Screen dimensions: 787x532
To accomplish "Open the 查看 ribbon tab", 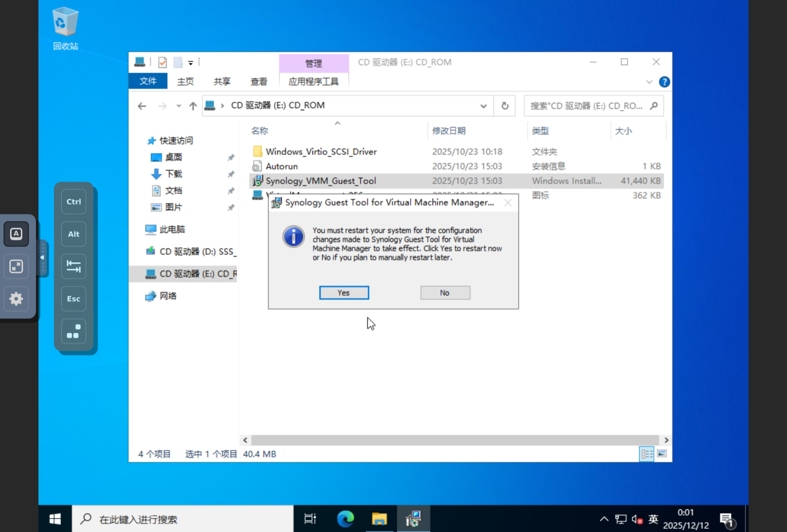I will 258,82.
